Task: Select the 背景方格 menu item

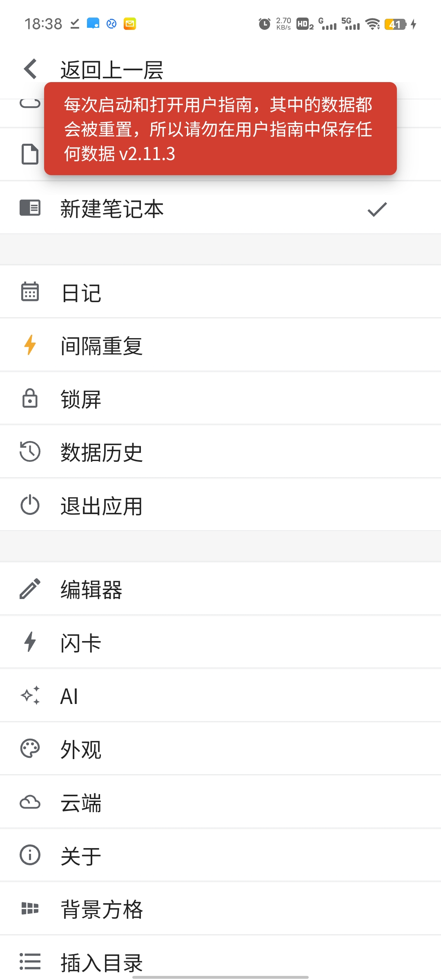Action: [x=101, y=909]
